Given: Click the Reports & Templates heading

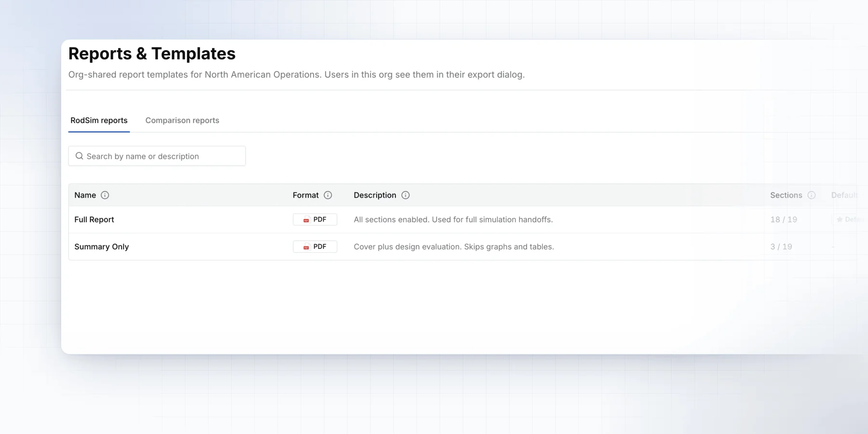Looking at the screenshot, I should pyautogui.click(x=152, y=54).
